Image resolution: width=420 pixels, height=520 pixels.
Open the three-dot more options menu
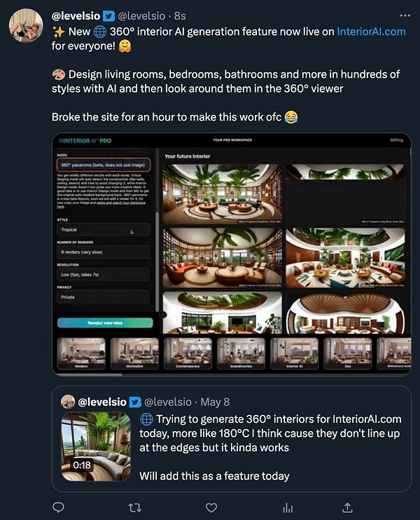[x=405, y=15]
